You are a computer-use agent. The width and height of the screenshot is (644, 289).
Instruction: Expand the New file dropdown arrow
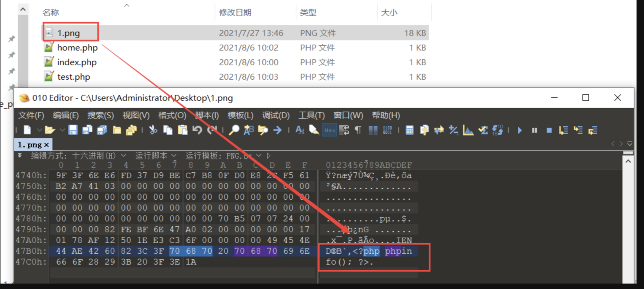(39, 130)
